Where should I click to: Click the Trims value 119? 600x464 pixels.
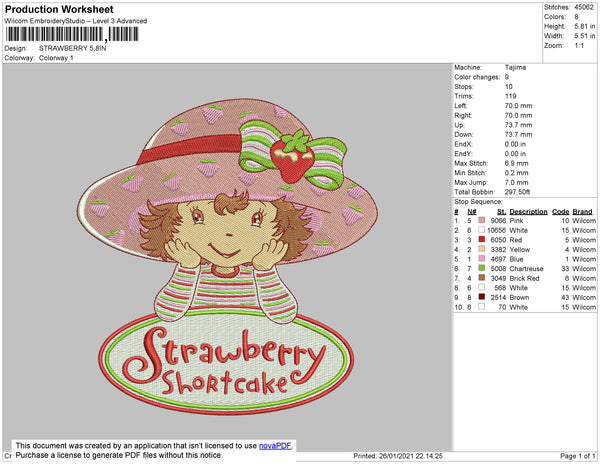[x=510, y=96]
